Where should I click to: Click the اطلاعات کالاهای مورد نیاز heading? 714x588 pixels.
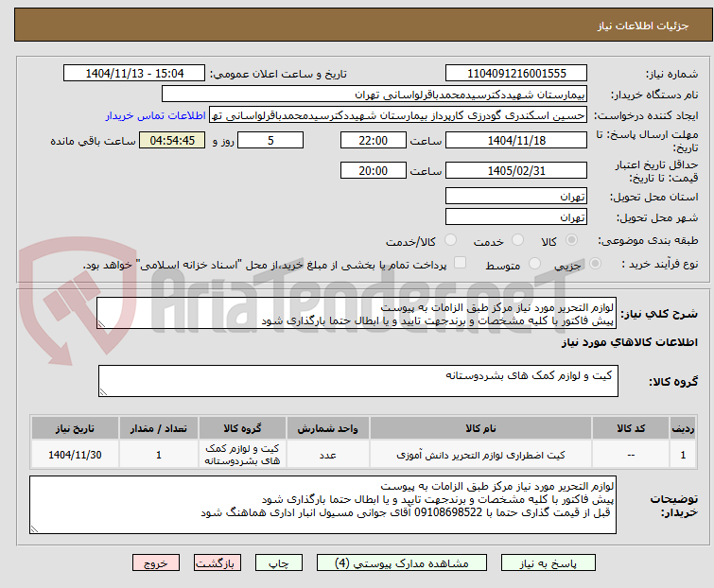pyautogui.click(x=629, y=342)
